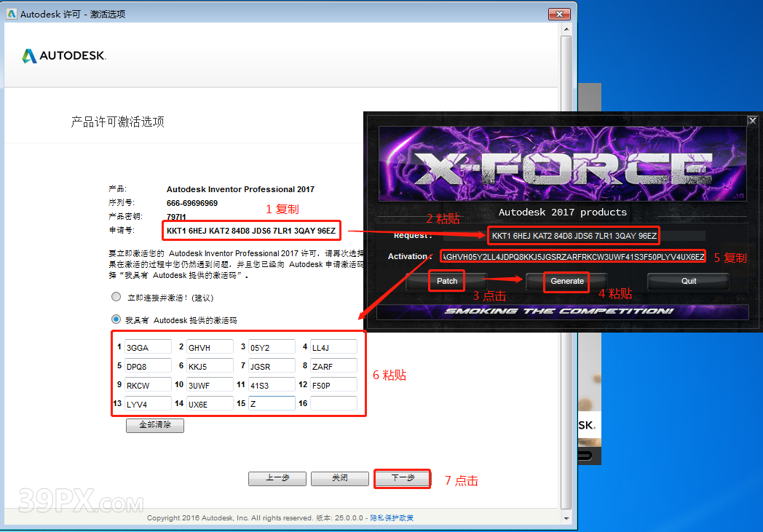Click the request code KKT1 6HEJ KAT2 text
This screenshot has width=763, height=532.
251,231
